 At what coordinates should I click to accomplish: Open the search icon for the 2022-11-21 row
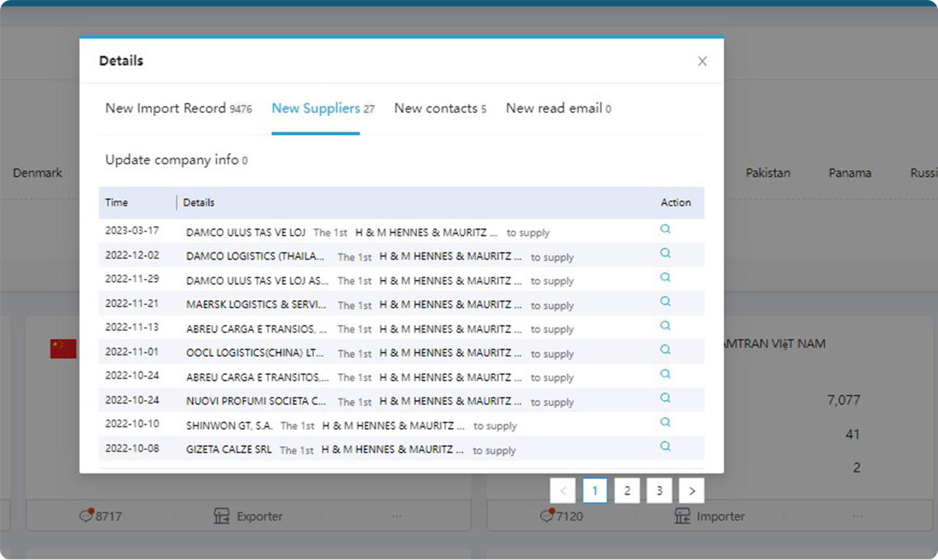(665, 302)
